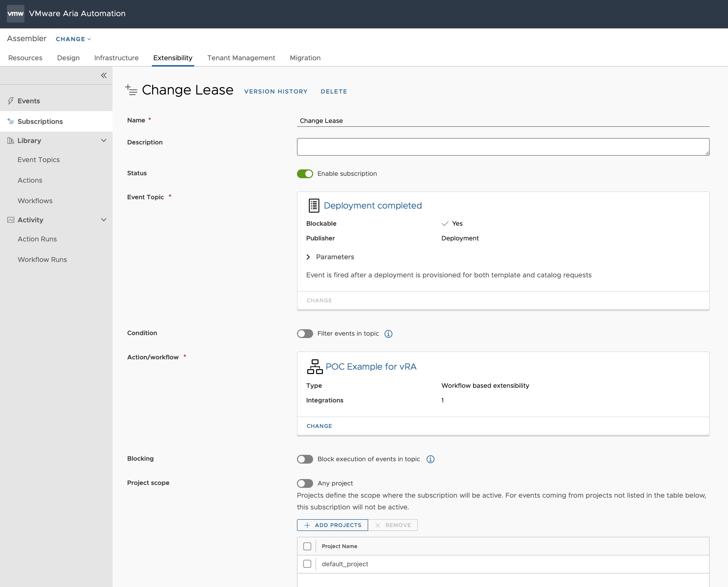Switch on the Any project toggle
This screenshot has width=728, height=587.
(305, 483)
